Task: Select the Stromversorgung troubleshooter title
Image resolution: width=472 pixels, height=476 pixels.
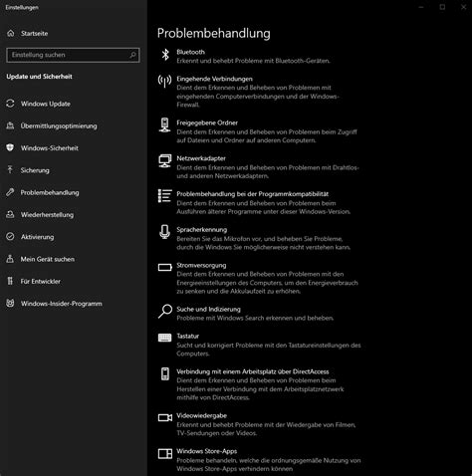Action: pos(201,265)
